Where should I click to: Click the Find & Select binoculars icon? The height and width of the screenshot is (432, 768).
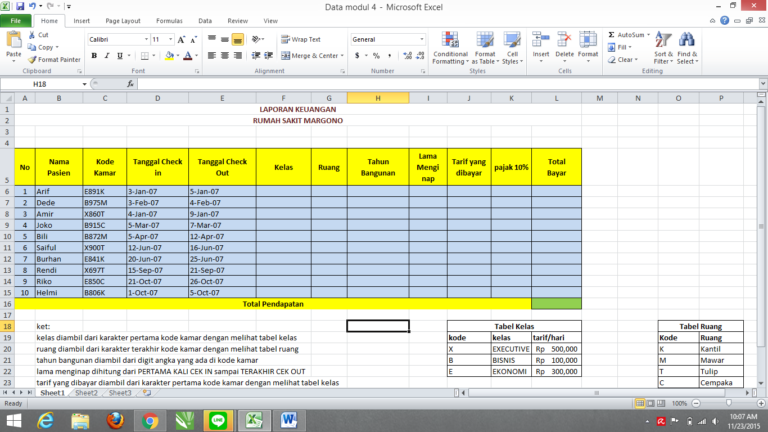pos(688,42)
